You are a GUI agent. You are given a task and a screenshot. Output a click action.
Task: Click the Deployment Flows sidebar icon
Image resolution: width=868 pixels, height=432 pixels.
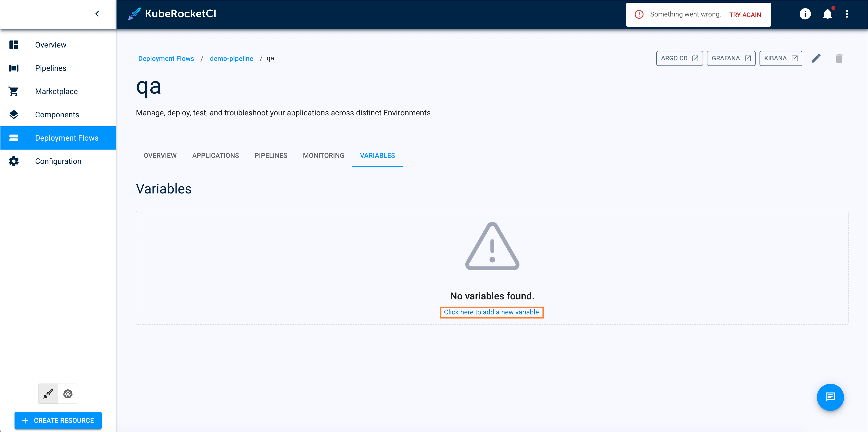(14, 138)
